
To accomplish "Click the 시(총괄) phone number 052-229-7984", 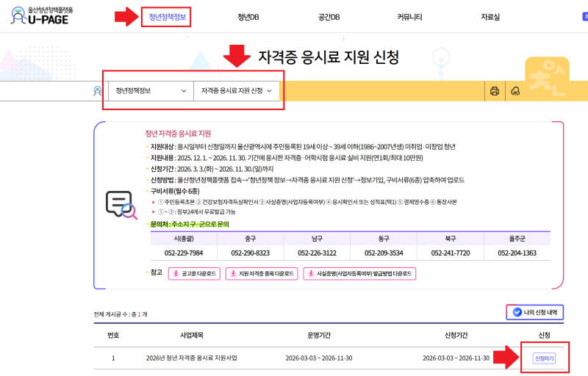I will click(x=184, y=253).
